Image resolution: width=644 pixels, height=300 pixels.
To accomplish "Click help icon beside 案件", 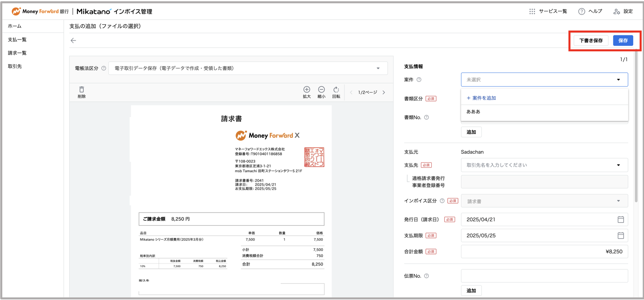I will coord(419,80).
